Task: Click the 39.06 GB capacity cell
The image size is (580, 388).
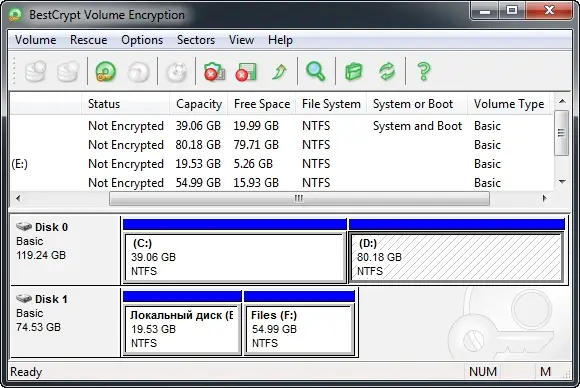Action: 198,126
